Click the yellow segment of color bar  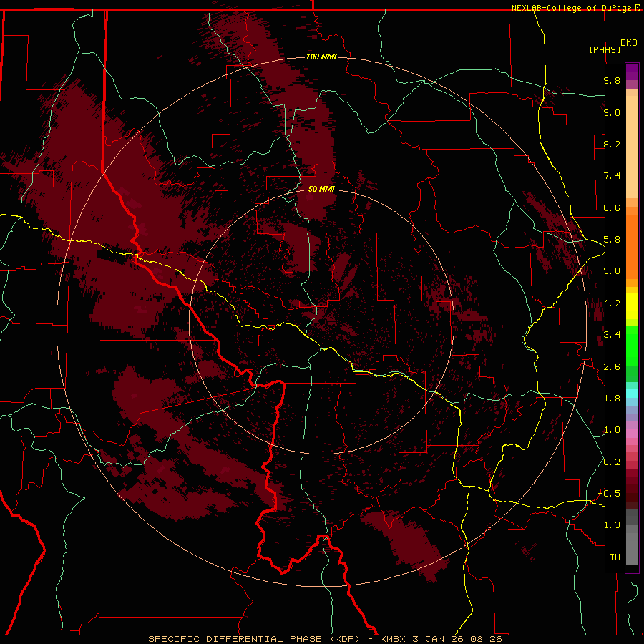coord(632,306)
